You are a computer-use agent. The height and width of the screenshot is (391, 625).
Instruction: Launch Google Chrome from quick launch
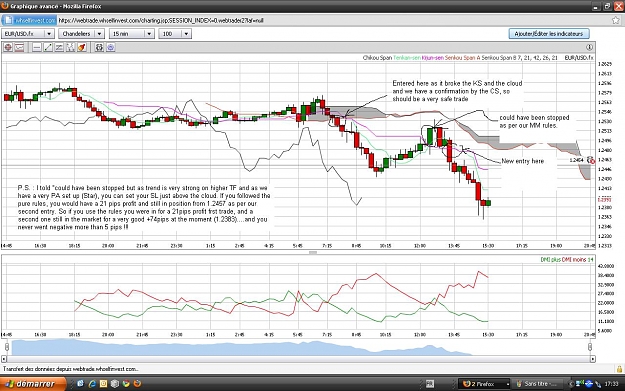point(126,383)
